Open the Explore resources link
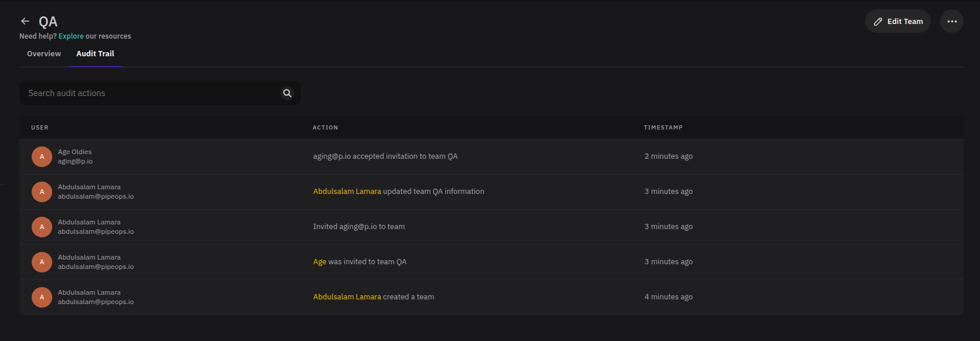980x341 pixels. click(x=71, y=36)
